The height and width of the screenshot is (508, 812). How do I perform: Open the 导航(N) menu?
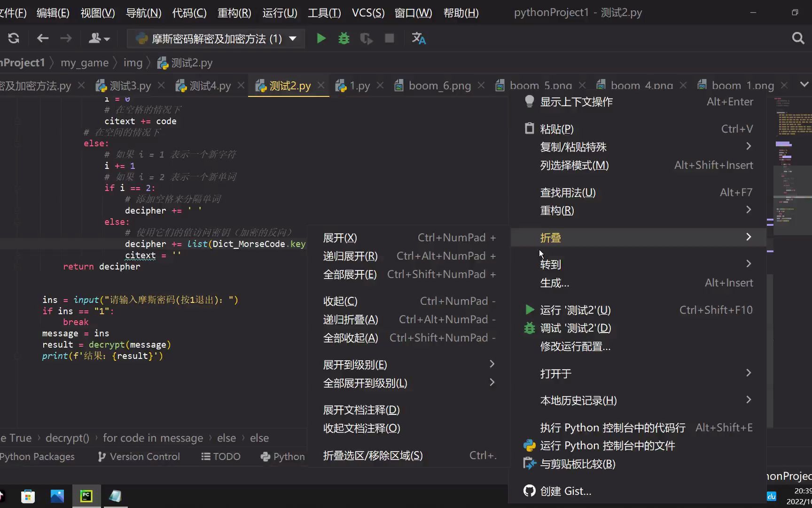coord(143,13)
